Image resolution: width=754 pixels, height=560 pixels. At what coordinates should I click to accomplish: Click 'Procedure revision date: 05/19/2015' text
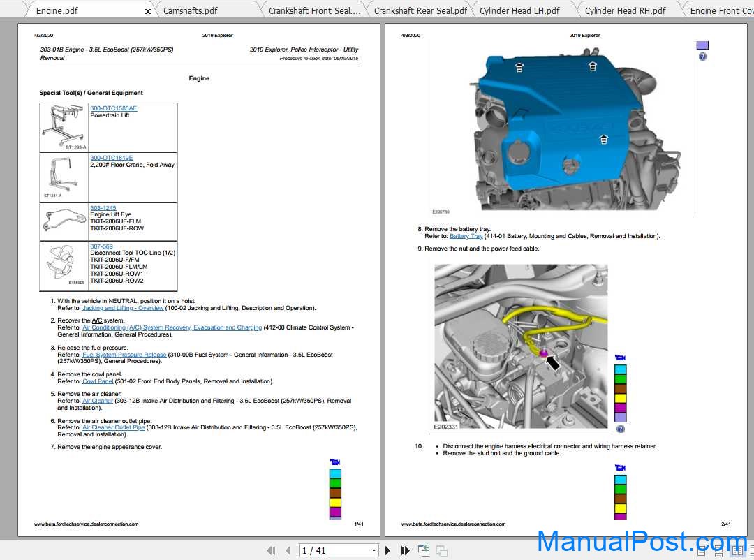coord(319,58)
